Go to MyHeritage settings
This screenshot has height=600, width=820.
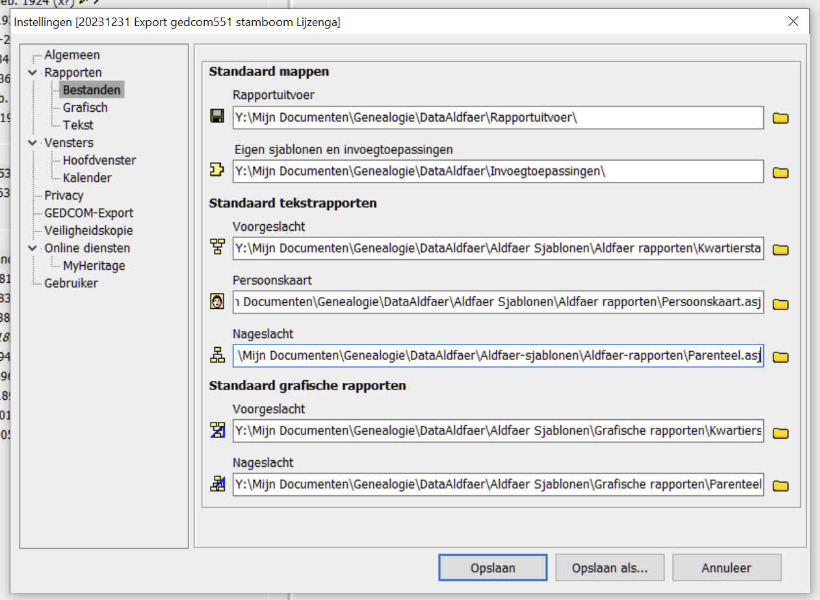coord(94,266)
